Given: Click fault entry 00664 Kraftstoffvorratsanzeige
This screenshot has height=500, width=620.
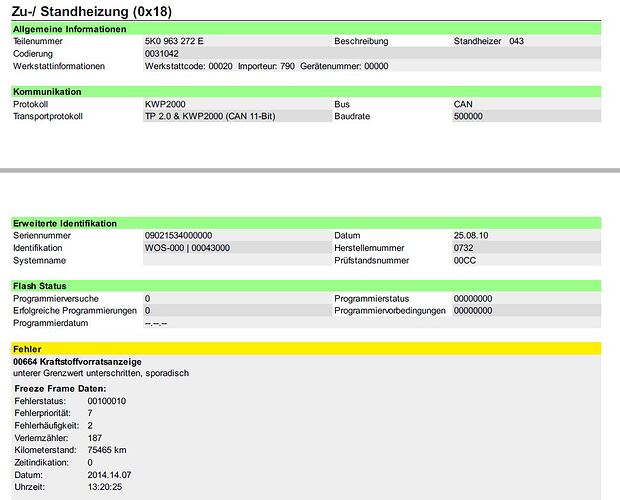Looking at the screenshot, I should [x=77, y=361].
